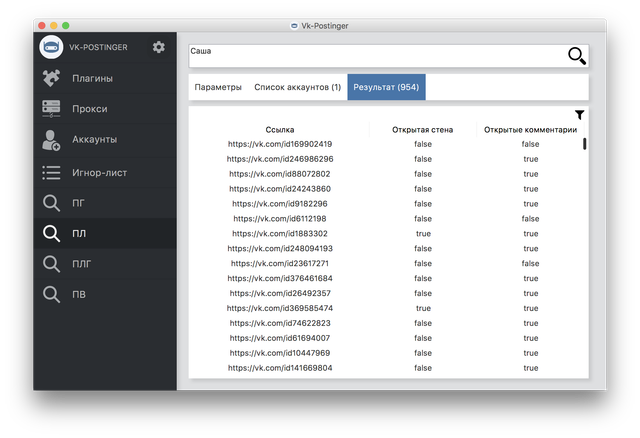
Task: Click the ПЛ magnifier icon
Action: tap(51, 233)
